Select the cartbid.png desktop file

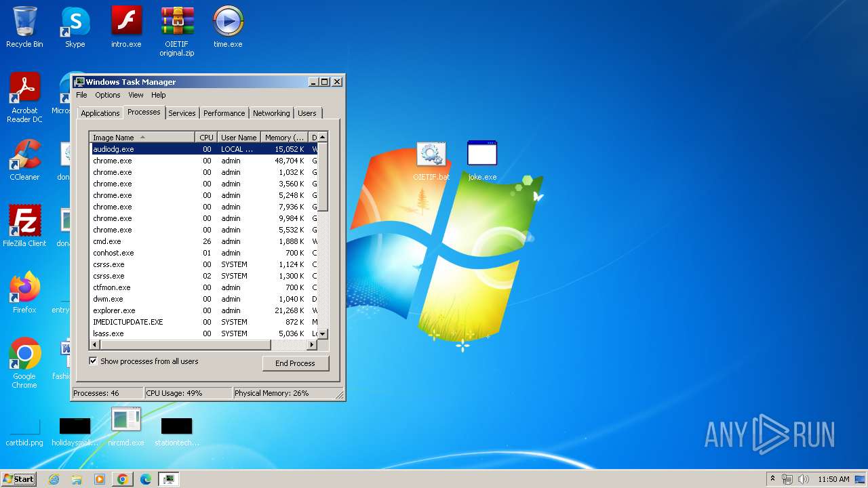coord(24,432)
